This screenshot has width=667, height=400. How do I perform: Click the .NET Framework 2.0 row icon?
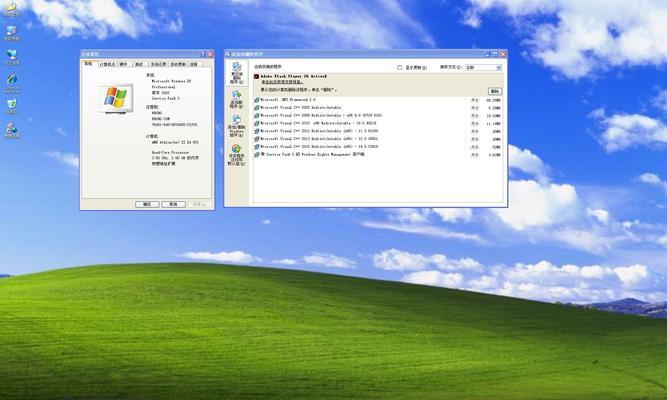point(257,100)
